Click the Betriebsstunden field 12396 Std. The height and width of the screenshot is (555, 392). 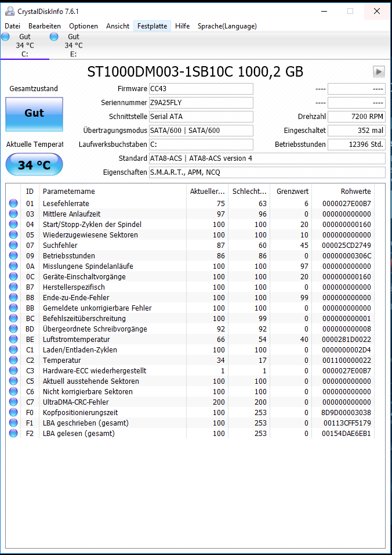click(357, 145)
